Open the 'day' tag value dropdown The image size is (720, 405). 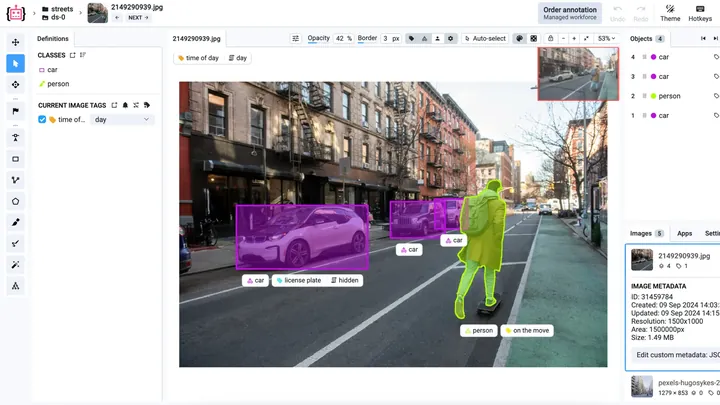pos(122,119)
